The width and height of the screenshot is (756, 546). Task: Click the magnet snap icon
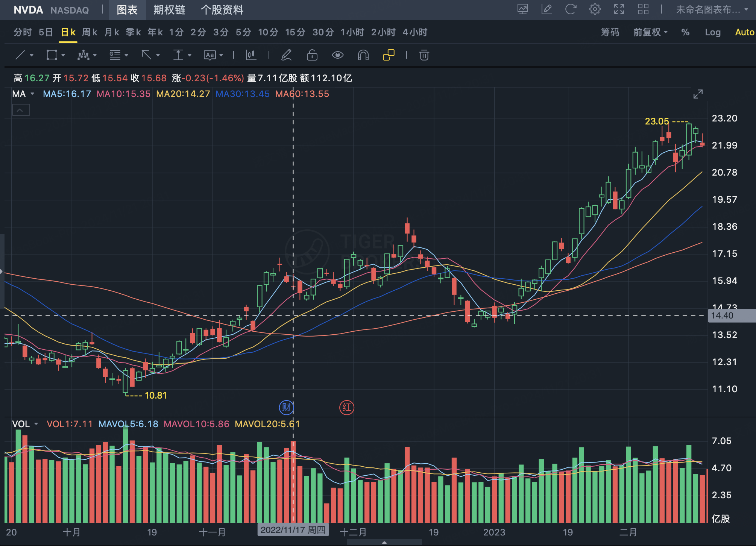click(363, 55)
